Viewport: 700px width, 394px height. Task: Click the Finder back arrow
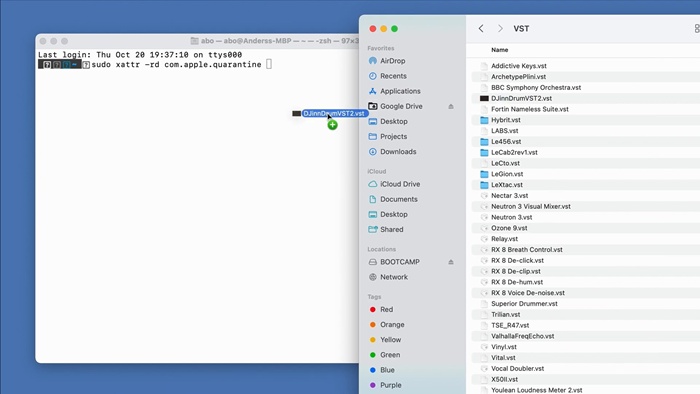[481, 29]
